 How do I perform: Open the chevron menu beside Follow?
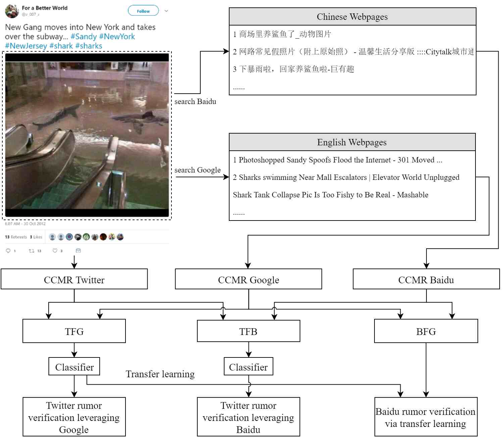pyautogui.click(x=166, y=11)
